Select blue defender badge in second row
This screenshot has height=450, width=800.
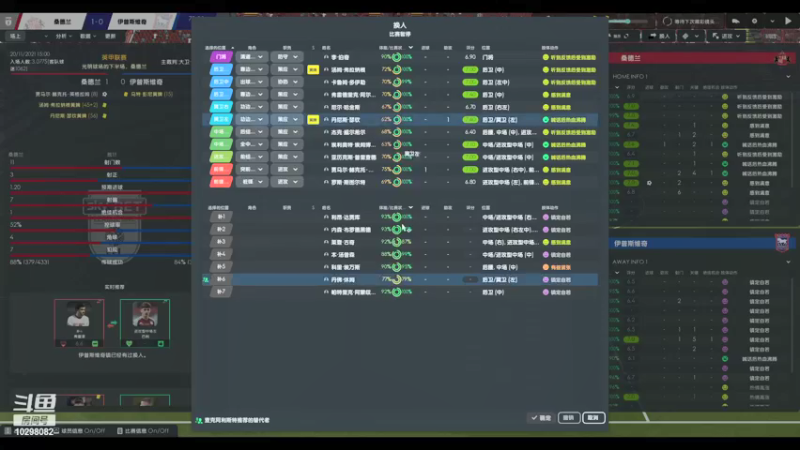pos(220,69)
